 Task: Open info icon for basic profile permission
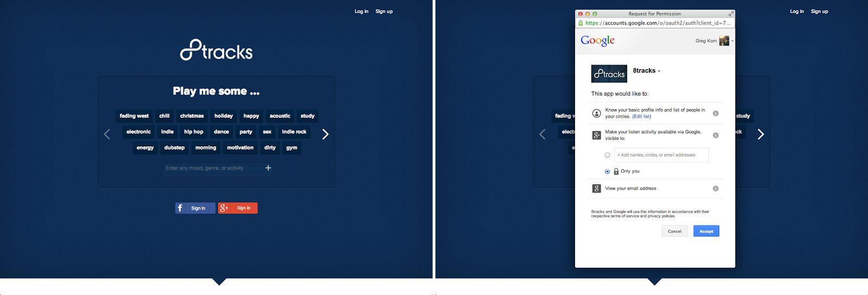tap(716, 113)
